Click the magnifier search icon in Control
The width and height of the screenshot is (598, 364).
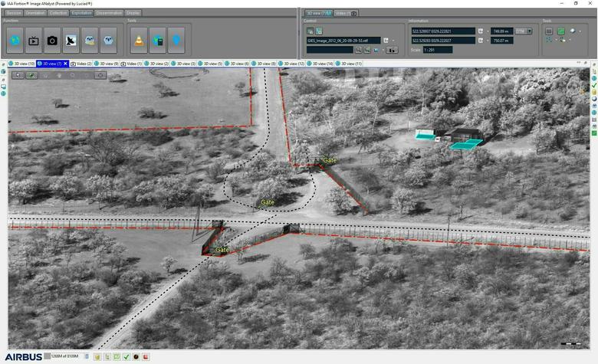click(358, 50)
